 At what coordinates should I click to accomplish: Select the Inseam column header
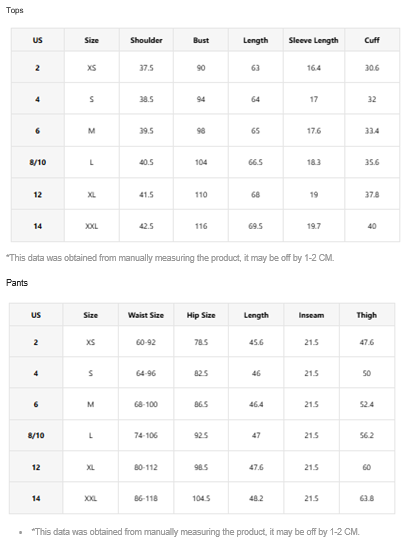point(311,315)
